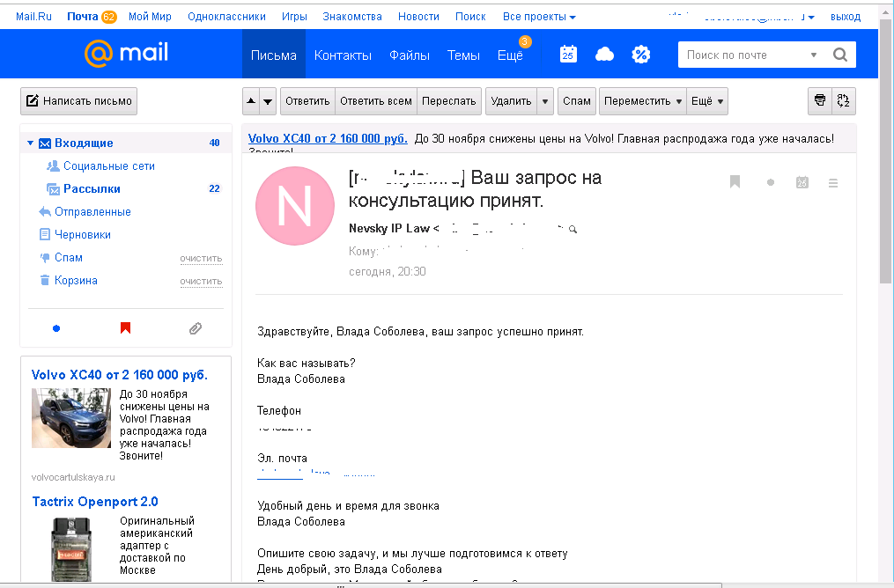Collapse the Входящие folder tree
Viewport: 894px width, 588px height.
[30, 143]
